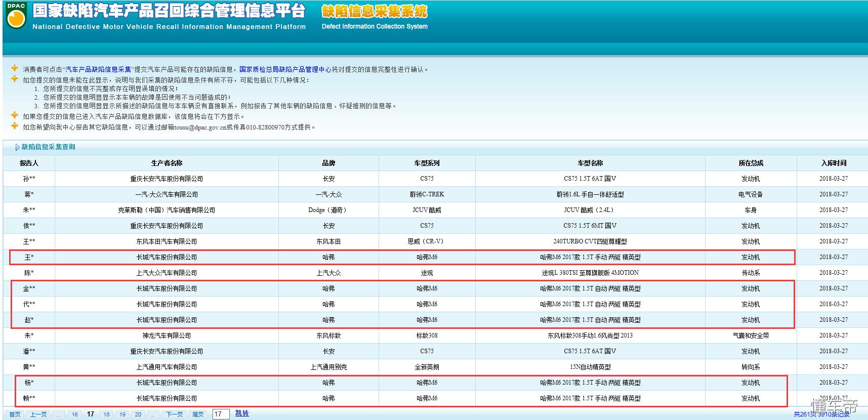Go to last page with 尾页
The image size is (868, 420).
[198, 414]
